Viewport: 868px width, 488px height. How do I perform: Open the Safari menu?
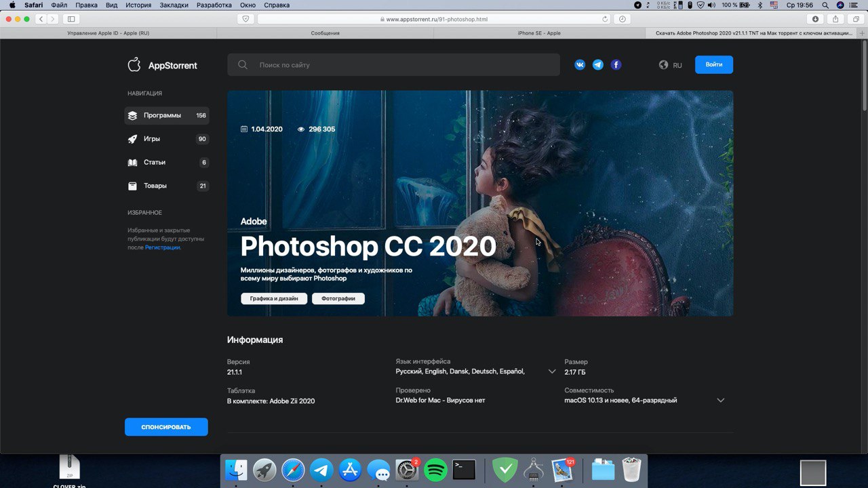34,5
